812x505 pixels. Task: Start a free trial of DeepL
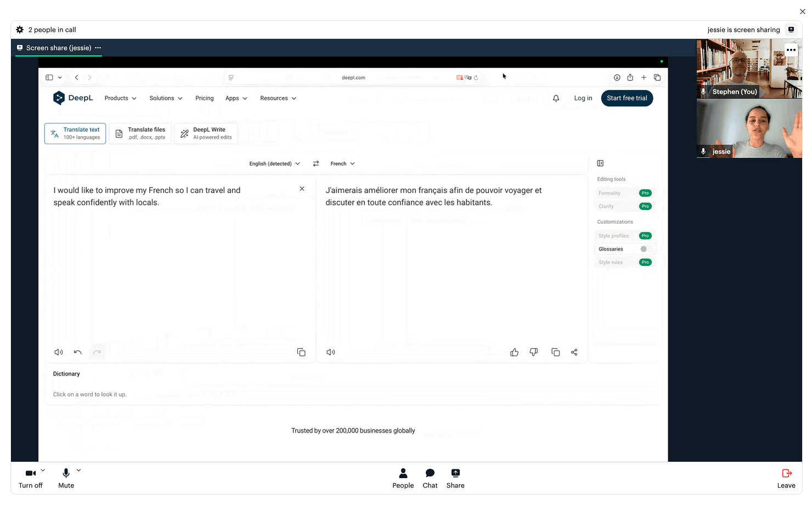pyautogui.click(x=627, y=98)
